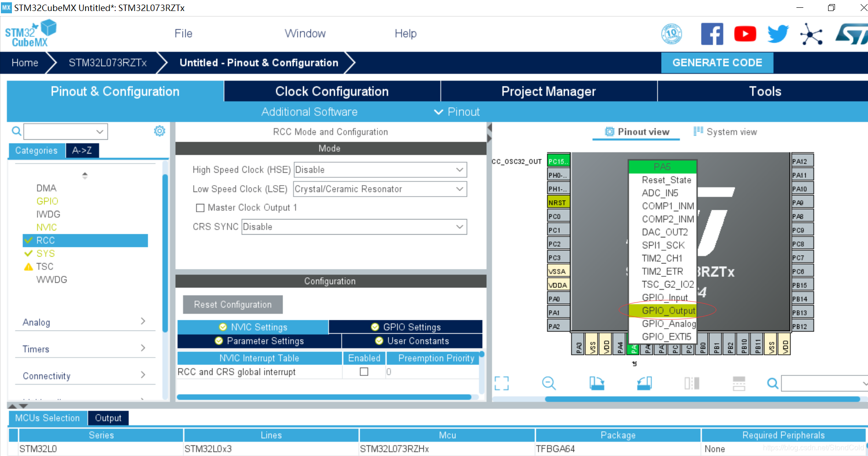Open the CRS SYNC dropdown

coord(354,227)
